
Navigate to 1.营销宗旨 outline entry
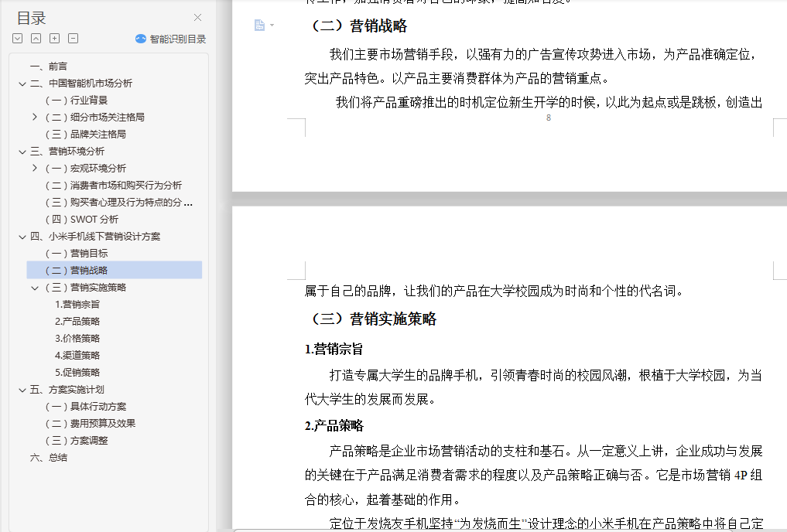(77, 305)
